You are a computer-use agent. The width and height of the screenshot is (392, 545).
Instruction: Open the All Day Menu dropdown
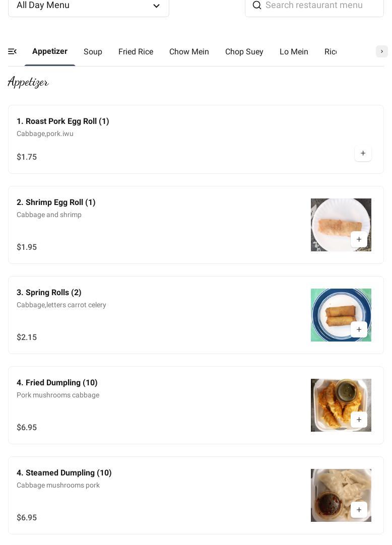pyautogui.click(x=88, y=6)
